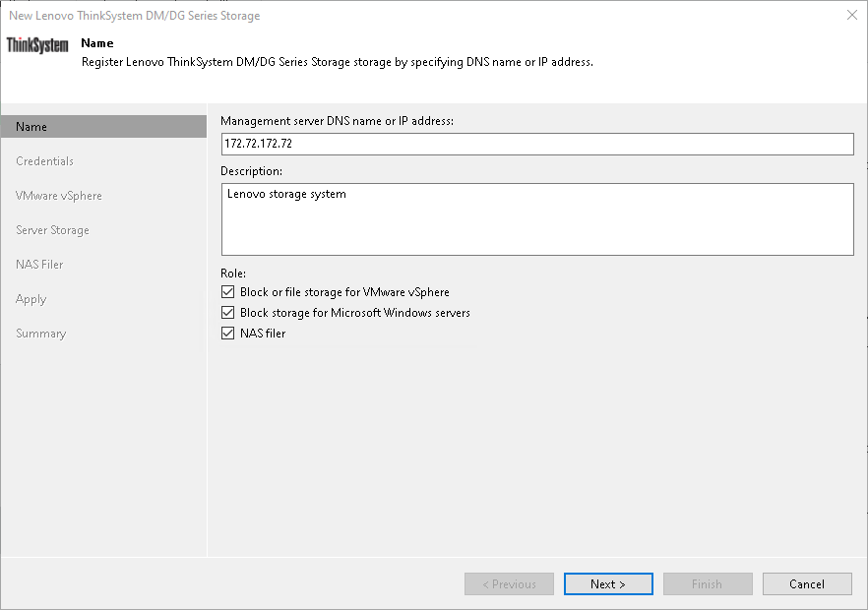Viewport: 868px width, 610px height.
Task: Toggle Block or file storage for VMware vSphere
Action: (x=227, y=291)
